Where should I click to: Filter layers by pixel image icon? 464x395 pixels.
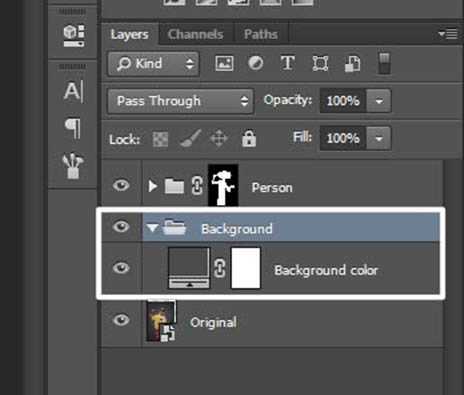(x=224, y=63)
